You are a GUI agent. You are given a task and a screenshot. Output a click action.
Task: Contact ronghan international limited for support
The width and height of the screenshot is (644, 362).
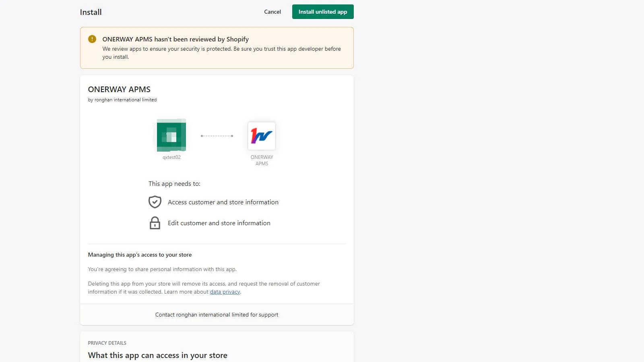217,315
